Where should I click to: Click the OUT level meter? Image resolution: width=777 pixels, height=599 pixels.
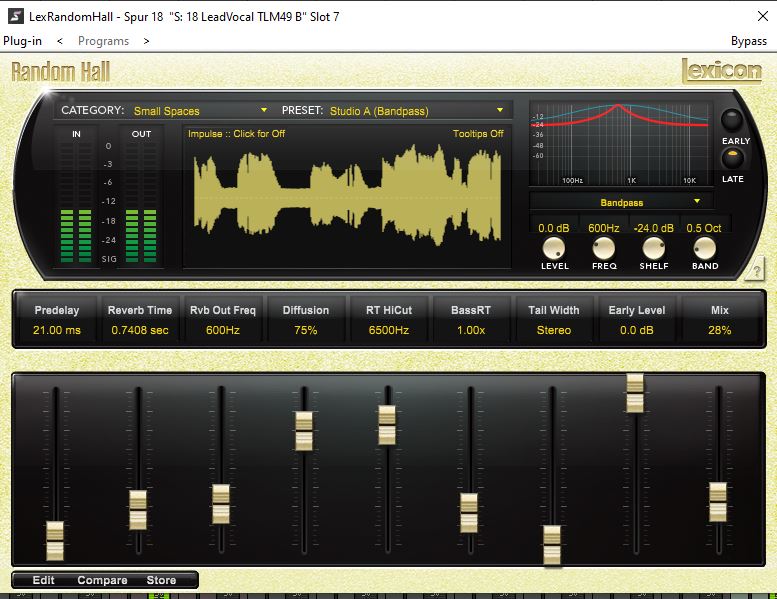(141, 202)
